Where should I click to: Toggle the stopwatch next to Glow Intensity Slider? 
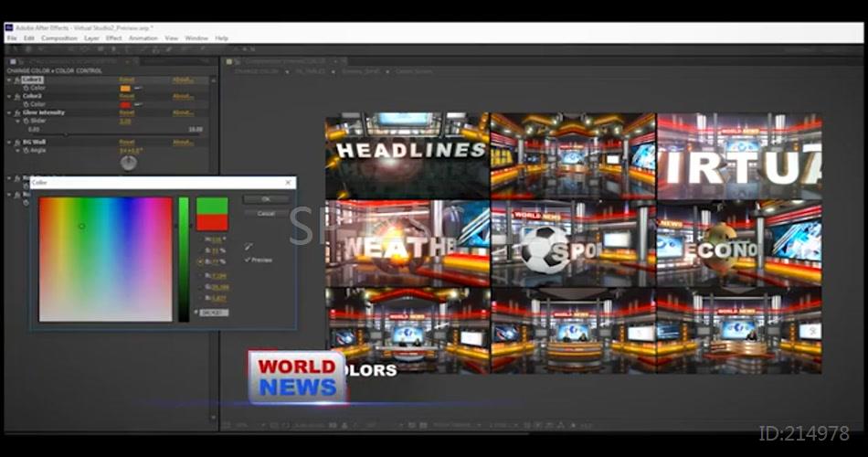pyautogui.click(x=26, y=121)
